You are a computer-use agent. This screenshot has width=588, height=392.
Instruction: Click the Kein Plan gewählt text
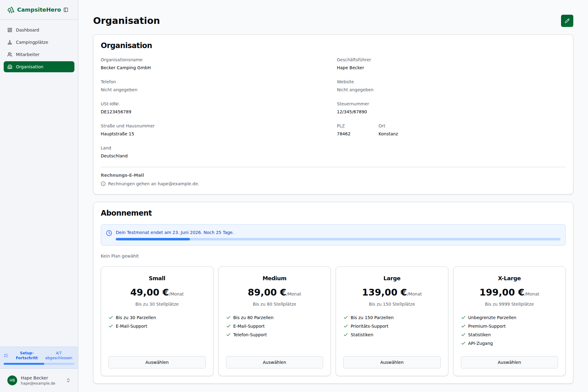[x=119, y=256]
